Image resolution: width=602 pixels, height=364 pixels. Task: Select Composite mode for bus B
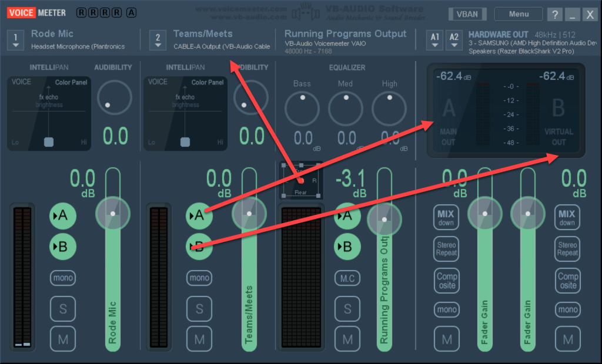[x=568, y=281]
